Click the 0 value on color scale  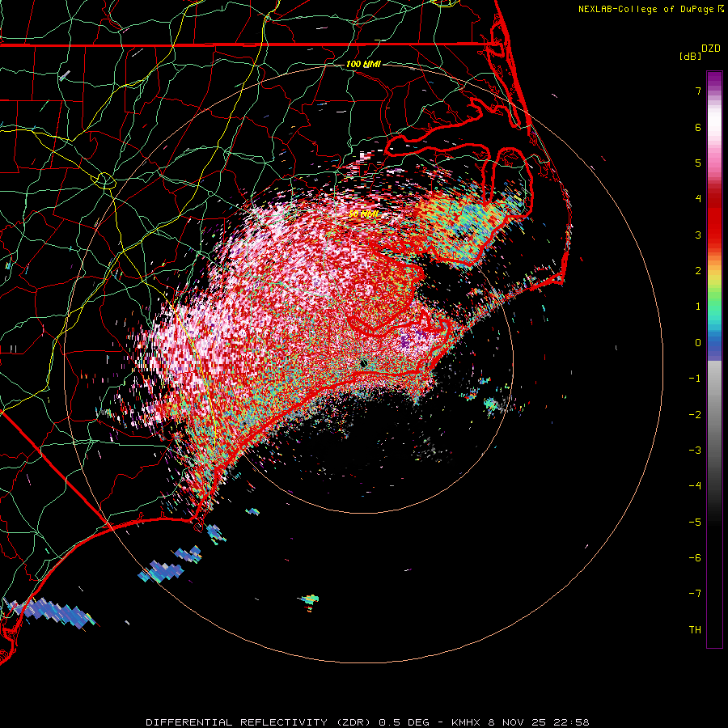(698, 343)
